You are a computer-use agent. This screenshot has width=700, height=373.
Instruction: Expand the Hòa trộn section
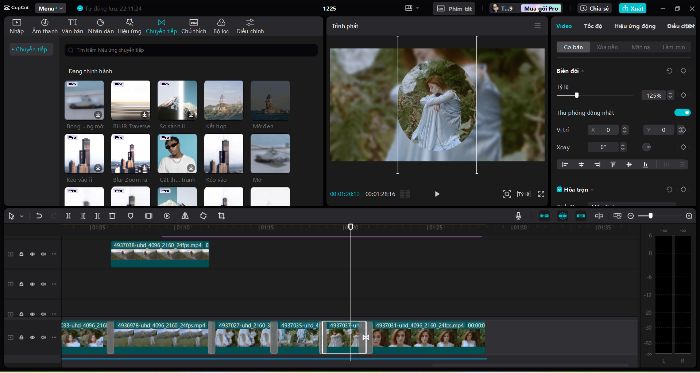click(x=592, y=190)
